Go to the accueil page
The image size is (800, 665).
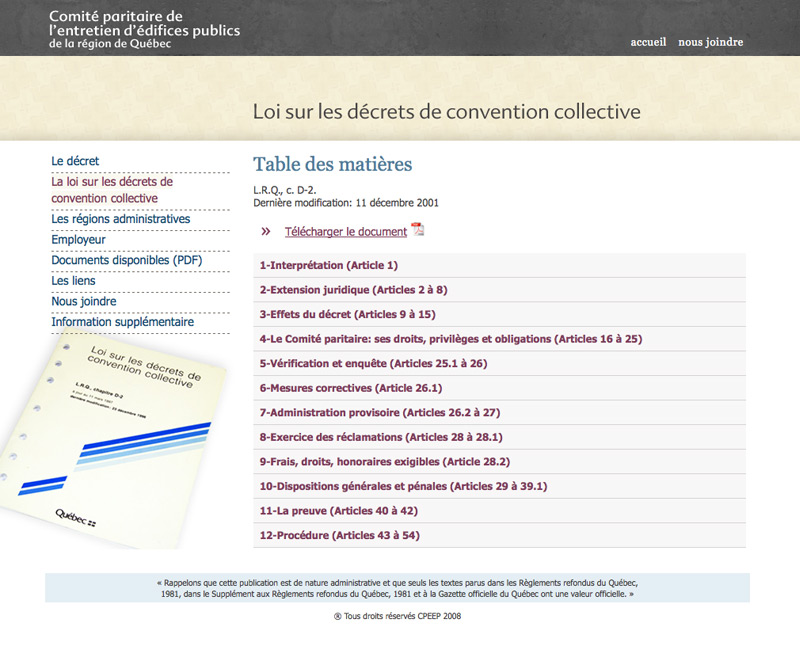648,42
